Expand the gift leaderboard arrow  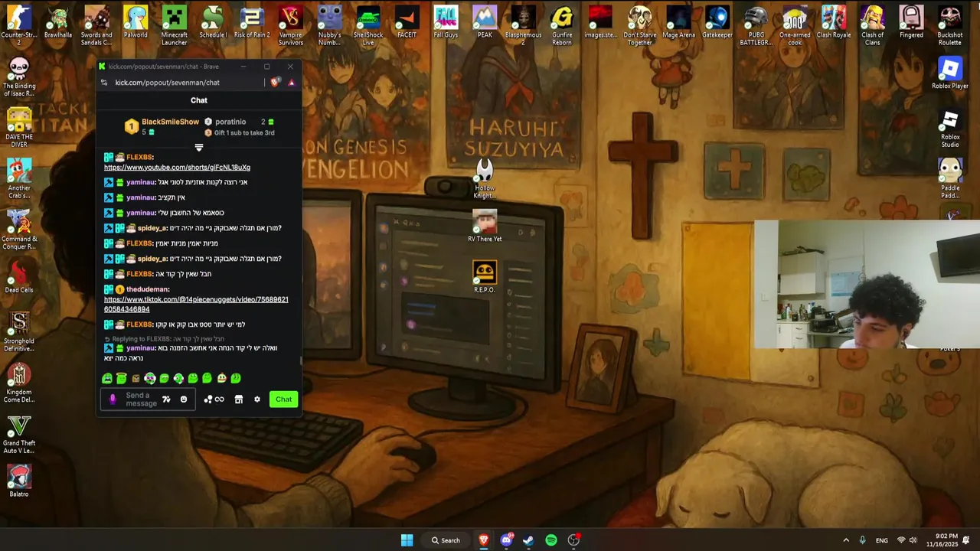click(199, 147)
